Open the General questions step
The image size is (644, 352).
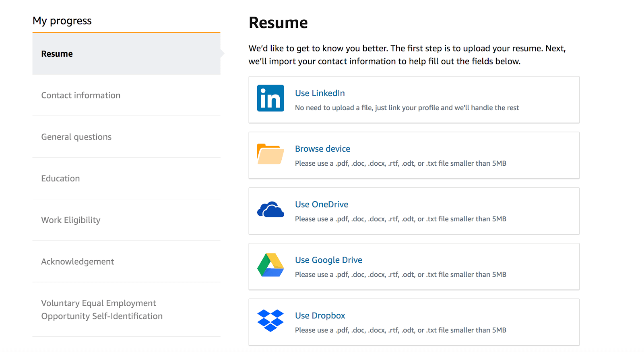tap(126, 137)
